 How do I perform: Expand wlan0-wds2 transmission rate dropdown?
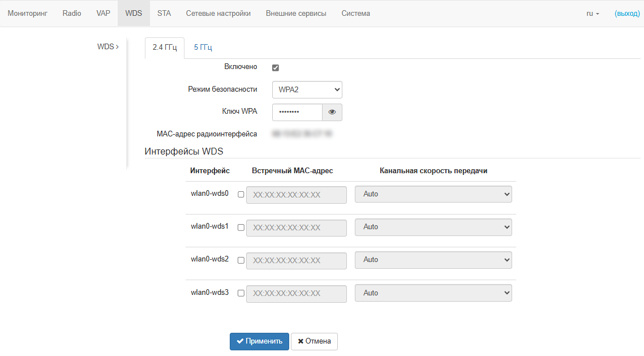[433, 260]
